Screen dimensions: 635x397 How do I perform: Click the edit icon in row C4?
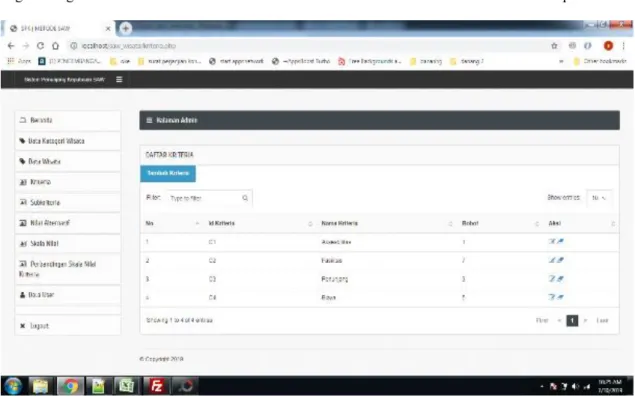pyautogui.click(x=552, y=297)
